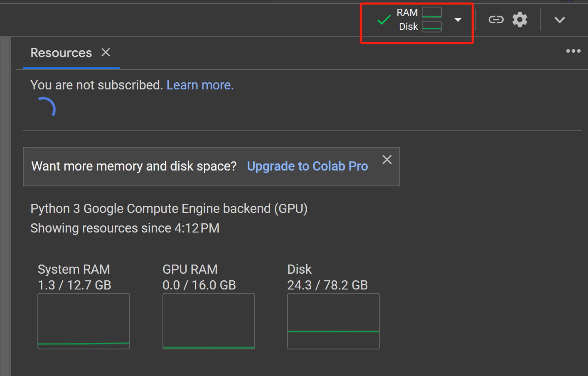Open the runtime connection dropdown arrow
This screenshot has width=588, height=376.
pyautogui.click(x=458, y=20)
